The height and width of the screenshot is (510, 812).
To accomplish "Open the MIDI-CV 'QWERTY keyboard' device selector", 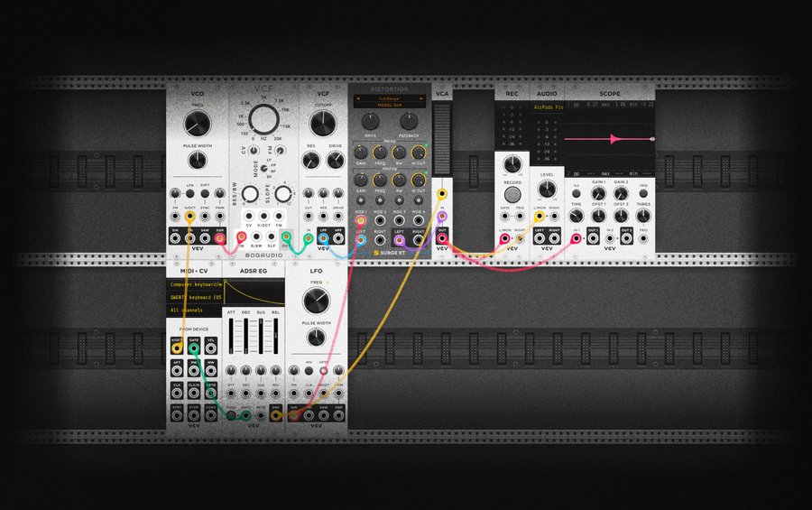I will [x=195, y=298].
